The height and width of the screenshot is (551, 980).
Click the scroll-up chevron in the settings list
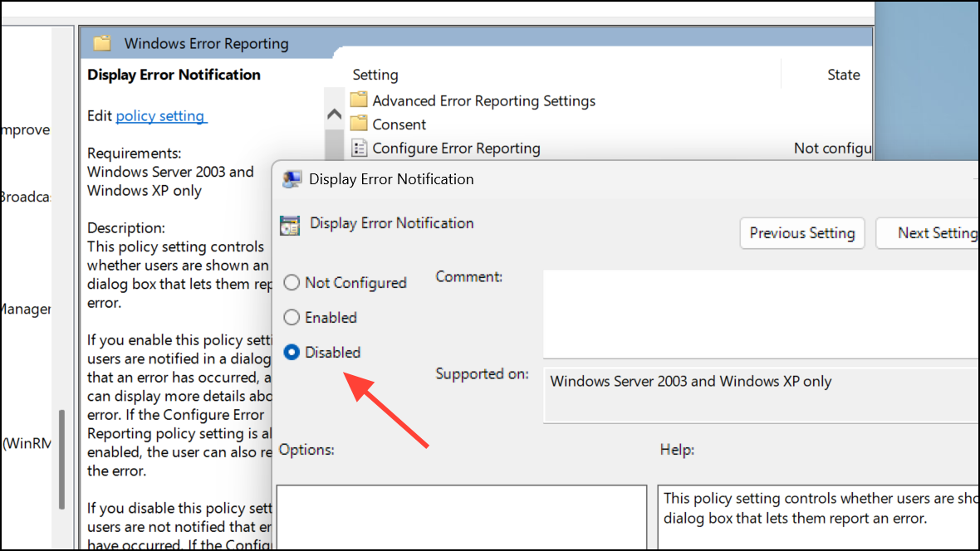point(334,115)
